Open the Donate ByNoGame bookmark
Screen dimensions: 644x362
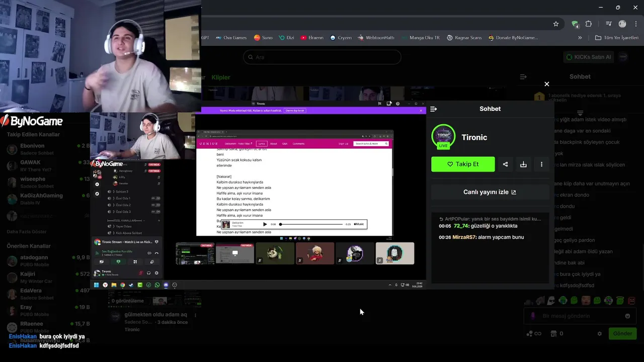(513, 38)
